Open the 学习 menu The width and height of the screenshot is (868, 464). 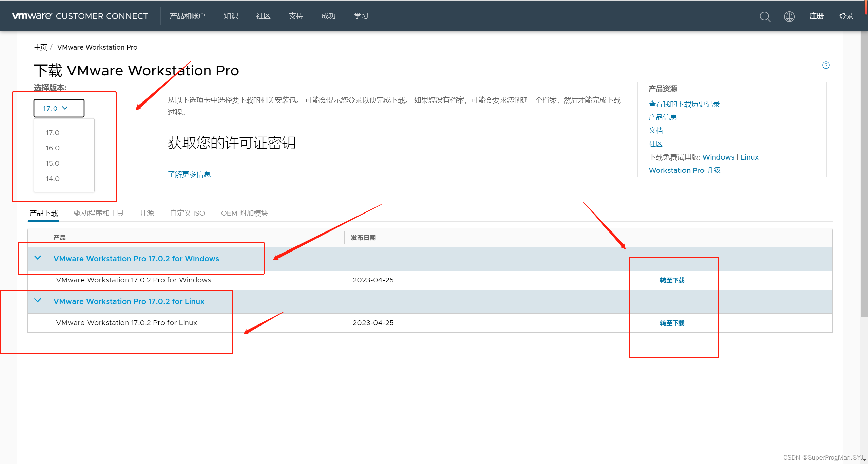pyautogui.click(x=361, y=16)
